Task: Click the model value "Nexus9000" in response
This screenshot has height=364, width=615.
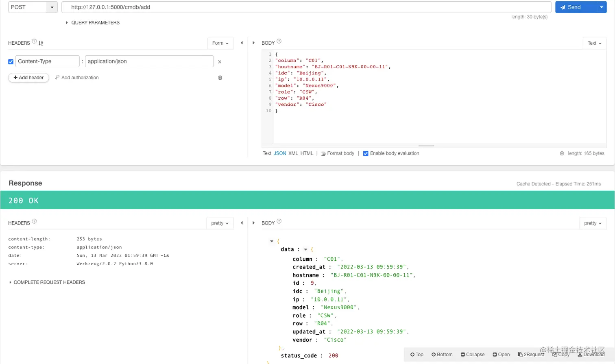Action: point(338,307)
